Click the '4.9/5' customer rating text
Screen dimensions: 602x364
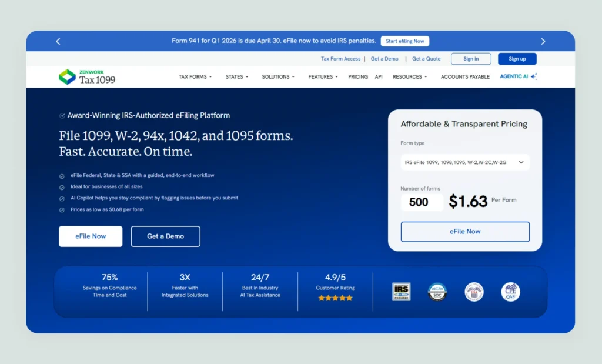pyautogui.click(x=335, y=277)
